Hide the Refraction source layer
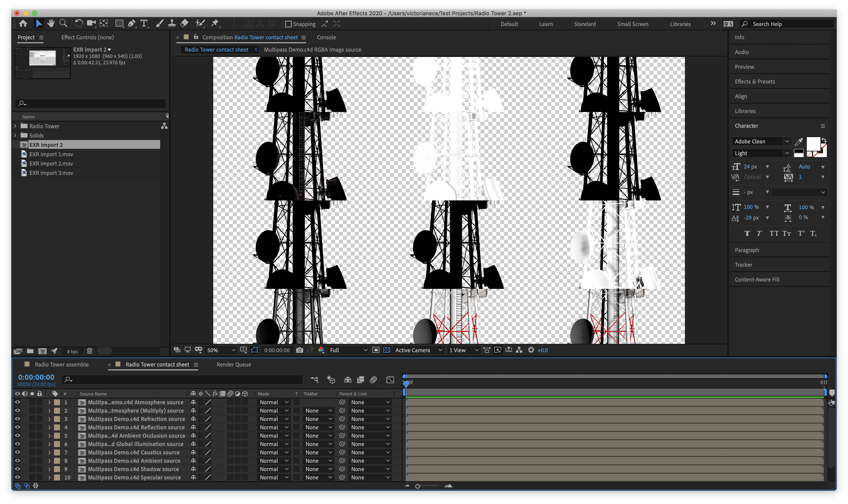848x504 pixels. (18, 419)
